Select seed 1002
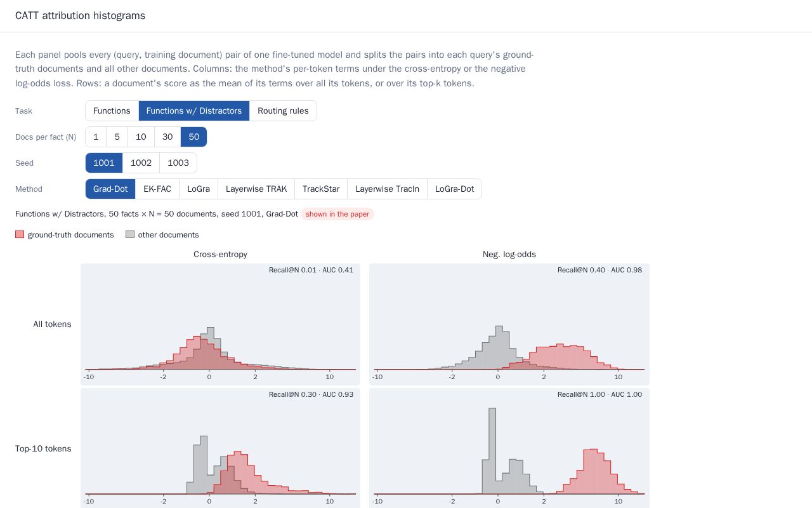The height and width of the screenshot is (508, 812). pos(141,163)
